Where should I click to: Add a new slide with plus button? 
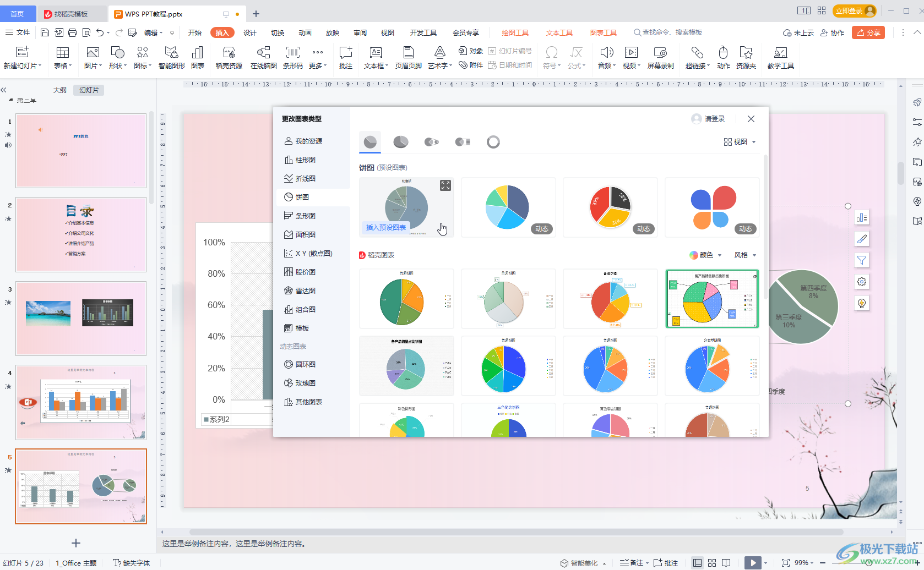click(76, 543)
